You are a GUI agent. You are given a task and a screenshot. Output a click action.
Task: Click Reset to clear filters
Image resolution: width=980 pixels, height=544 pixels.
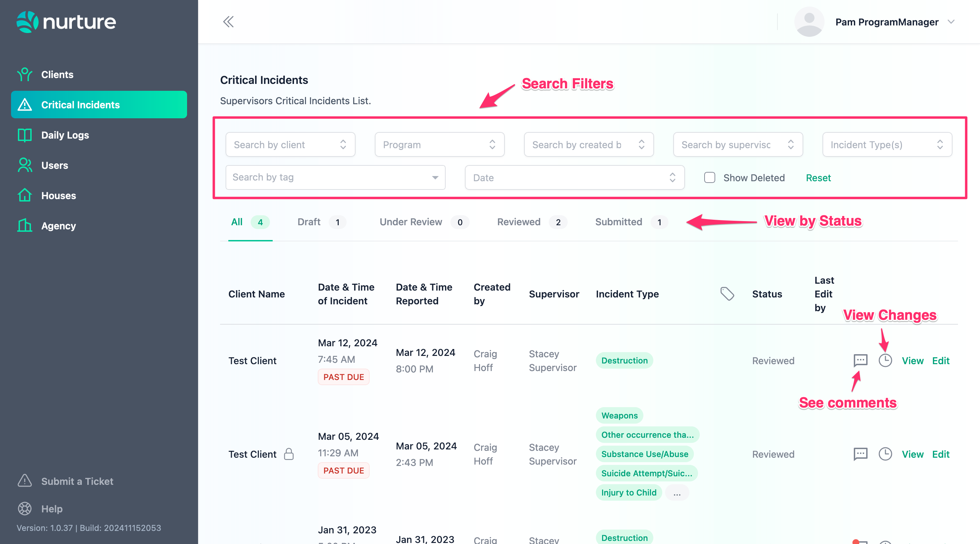pyautogui.click(x=818, y=178)
